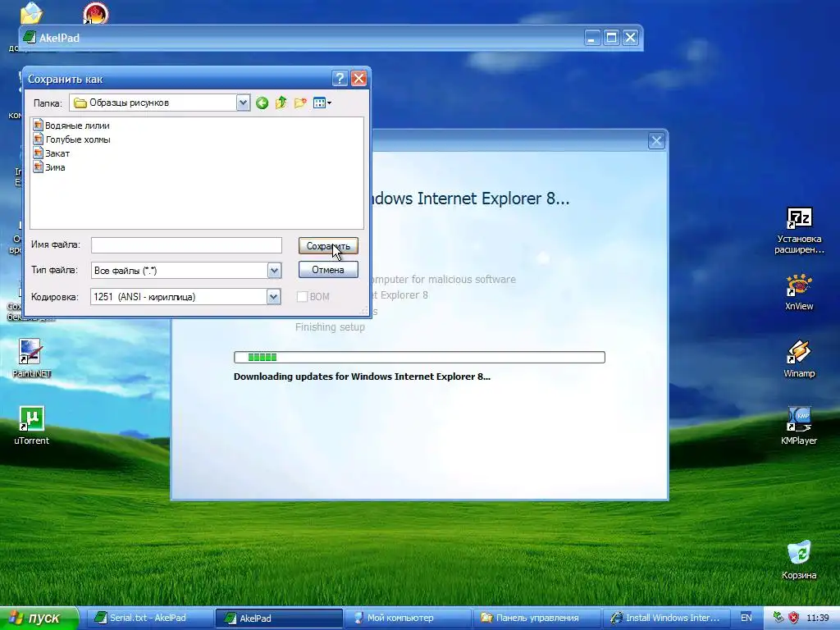
Task: Click the Отмена button
Action: coord(328,269)
